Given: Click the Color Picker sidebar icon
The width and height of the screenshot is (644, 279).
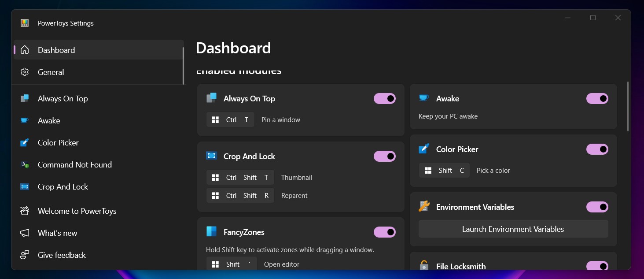Looking at the screenshot, I should (25, 142).
